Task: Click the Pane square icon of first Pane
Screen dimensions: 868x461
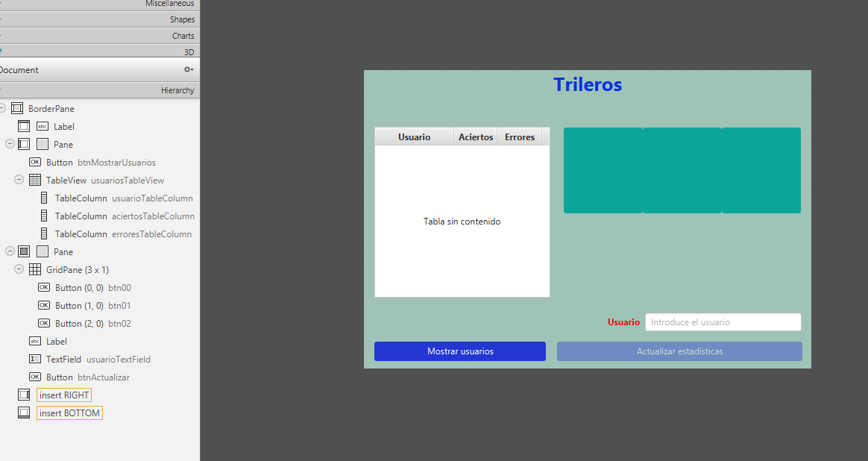Action: 43,144
